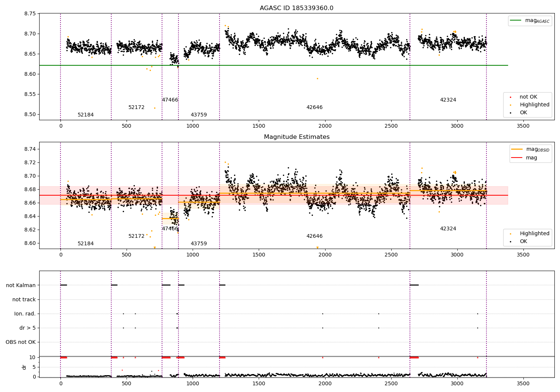Click the 3500 x-tick under AGASC ID plot
The height and width of the screenshot is (392, 560).
point(523,126)
